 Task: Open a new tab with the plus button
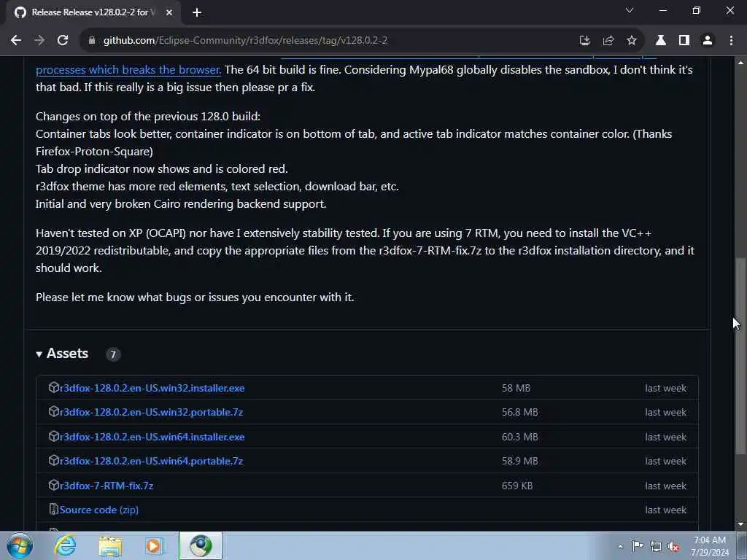(x=197, y=12)
